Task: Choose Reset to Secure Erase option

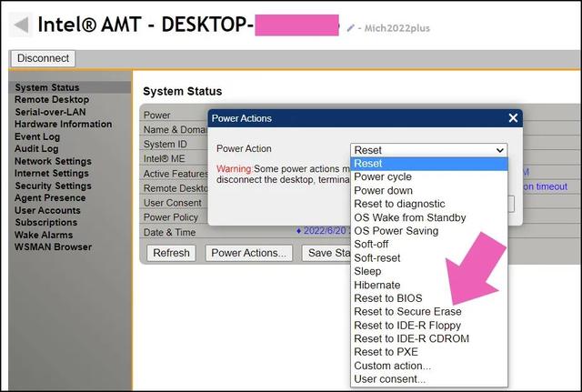Action: coord(429,312)
